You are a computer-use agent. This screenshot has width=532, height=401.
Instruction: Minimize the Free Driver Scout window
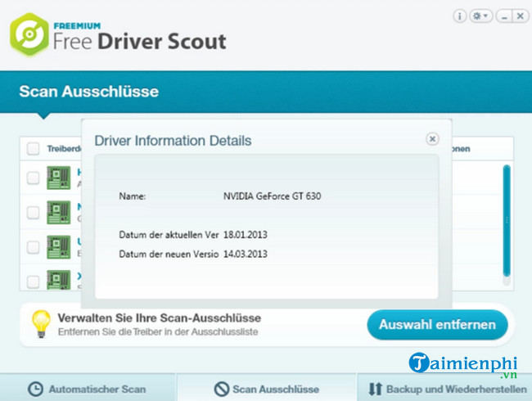504,16
